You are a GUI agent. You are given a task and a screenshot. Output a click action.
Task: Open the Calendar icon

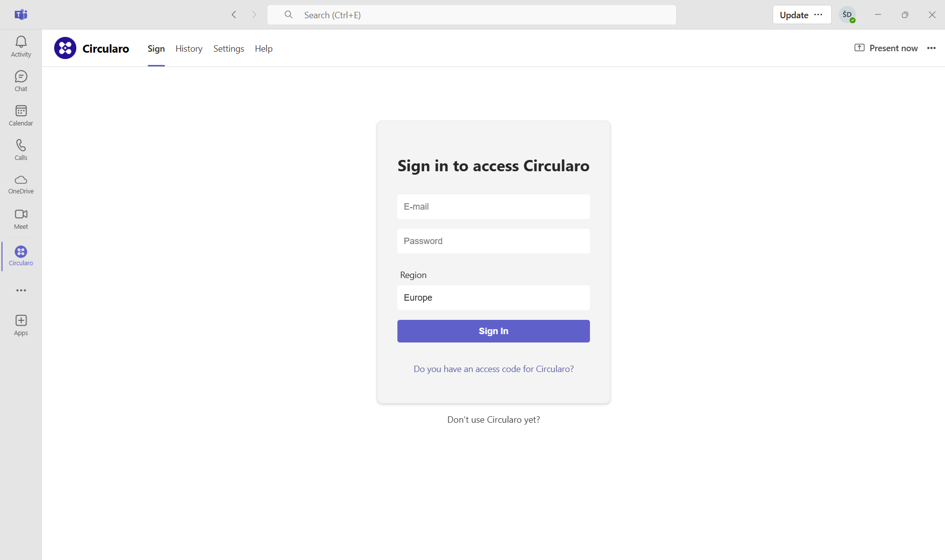click(21, 115)
